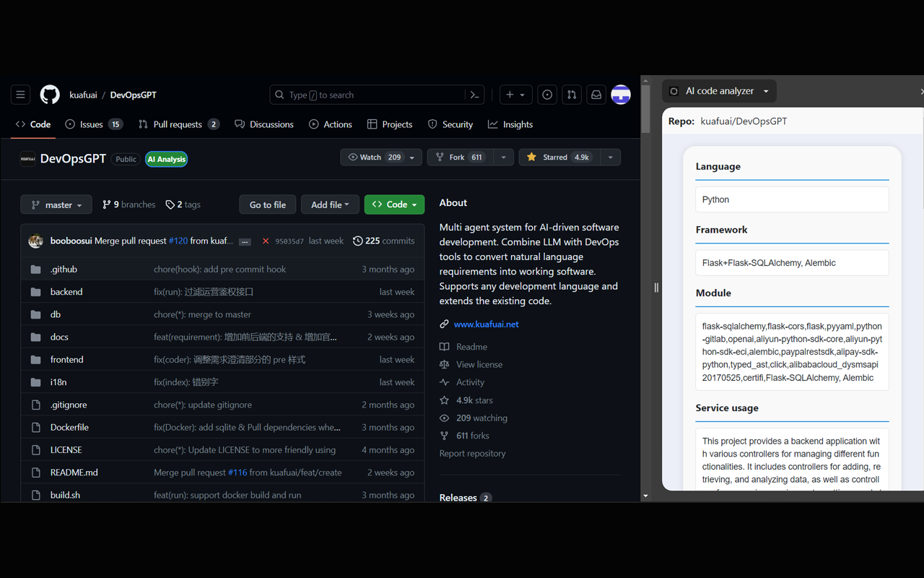This screenshot has height=578, width=924.
Task: Click the side panel divider handle
Action: 656,288
